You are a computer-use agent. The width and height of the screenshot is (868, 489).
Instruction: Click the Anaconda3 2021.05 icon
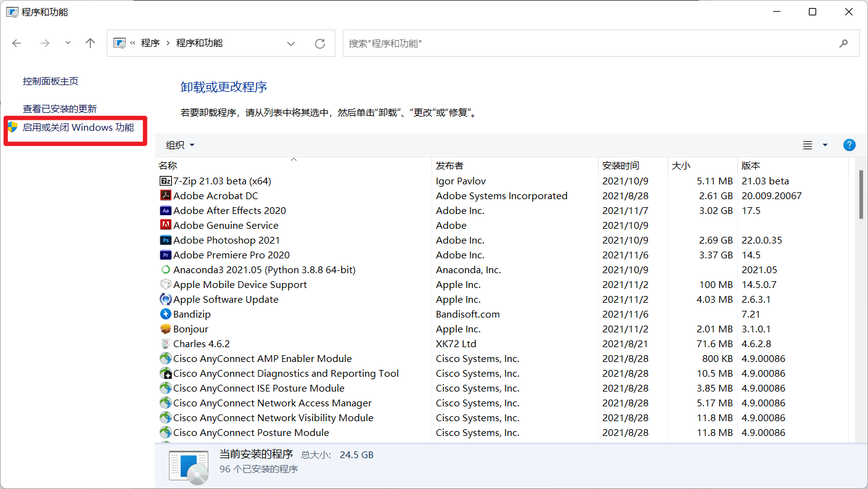[x=165, y=270]
